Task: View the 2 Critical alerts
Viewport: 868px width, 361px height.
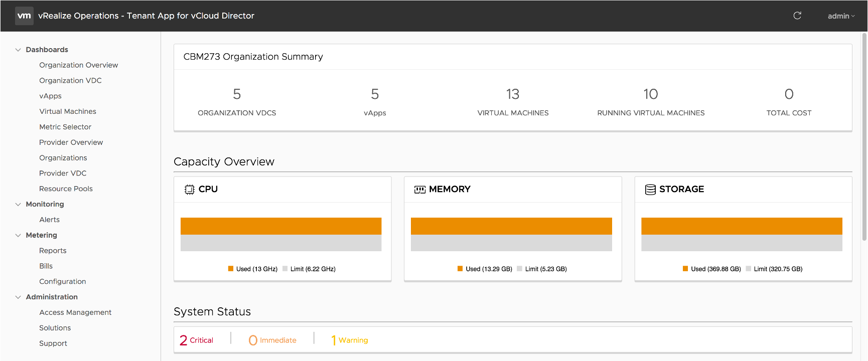Action: [x=197, y=340]
